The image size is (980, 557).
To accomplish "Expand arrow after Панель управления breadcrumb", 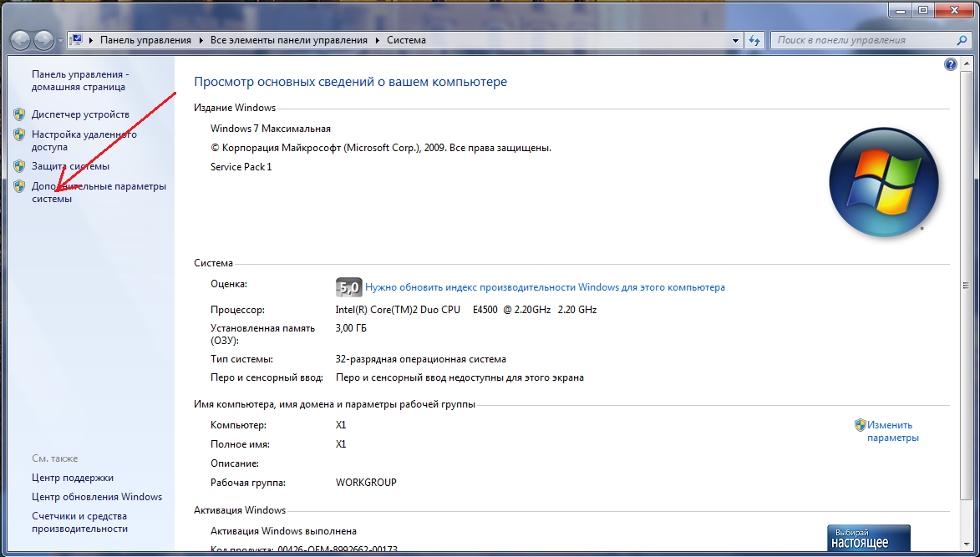I will point(201,40).
